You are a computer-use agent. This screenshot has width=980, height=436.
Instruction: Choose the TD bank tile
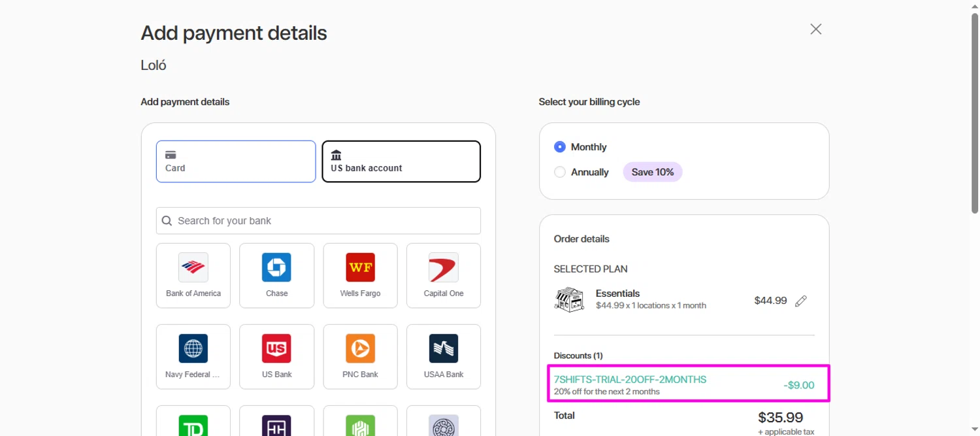tap(193, 421)
